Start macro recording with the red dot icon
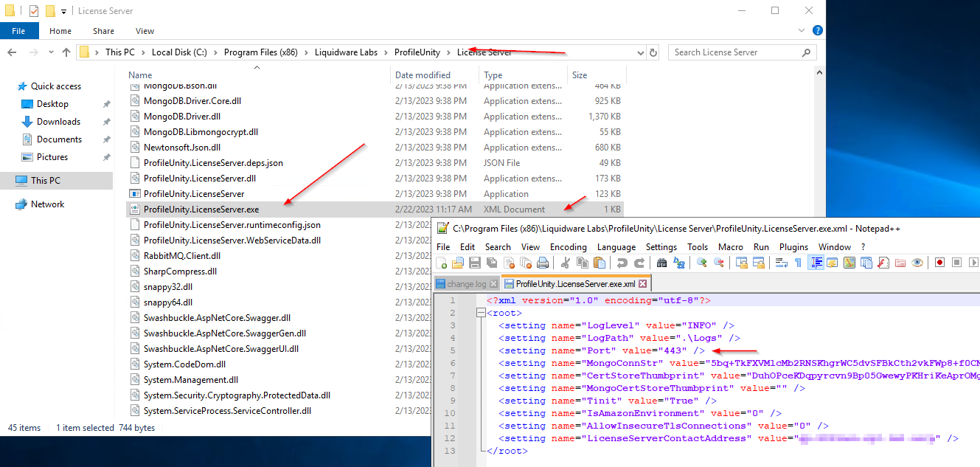 [x=939, y=263]
